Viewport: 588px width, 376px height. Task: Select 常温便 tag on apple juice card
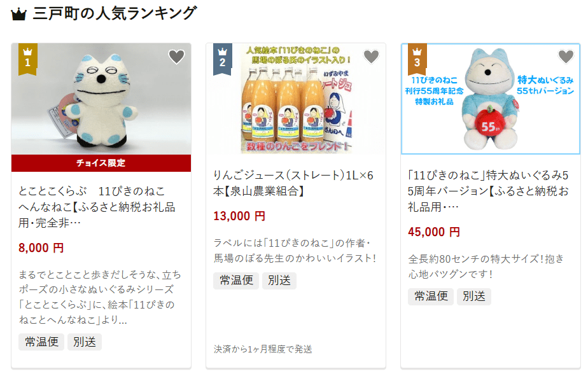click(x=236, y=281)
